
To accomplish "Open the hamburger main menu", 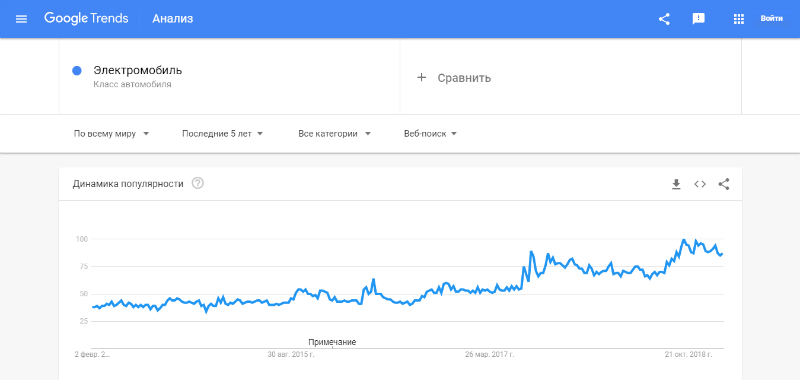I will (21, 19).
